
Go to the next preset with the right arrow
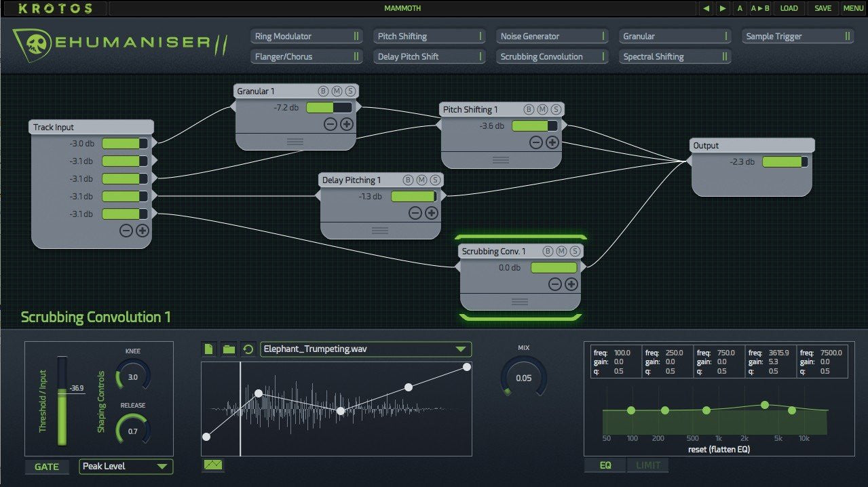(723, 8)
